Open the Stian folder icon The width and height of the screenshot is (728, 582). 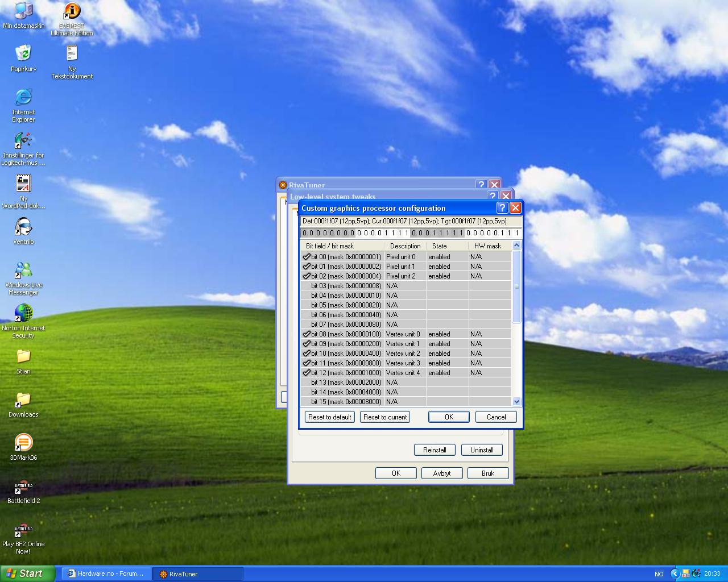tap(23, 361)
